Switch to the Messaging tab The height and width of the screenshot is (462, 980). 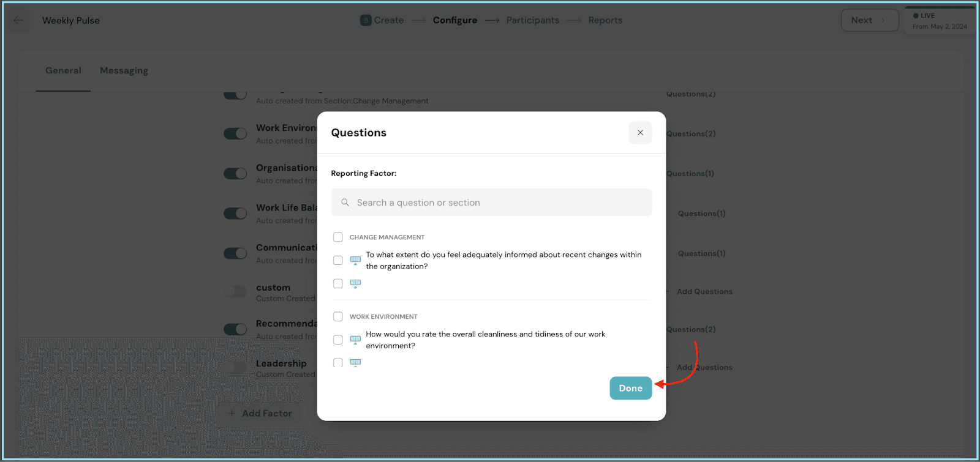click(124, 71)
